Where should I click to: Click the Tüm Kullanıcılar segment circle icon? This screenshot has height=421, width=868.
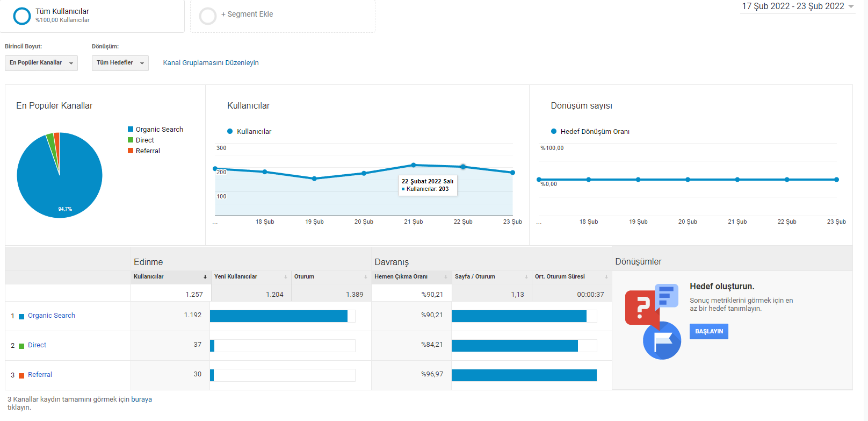click(22, 16)
